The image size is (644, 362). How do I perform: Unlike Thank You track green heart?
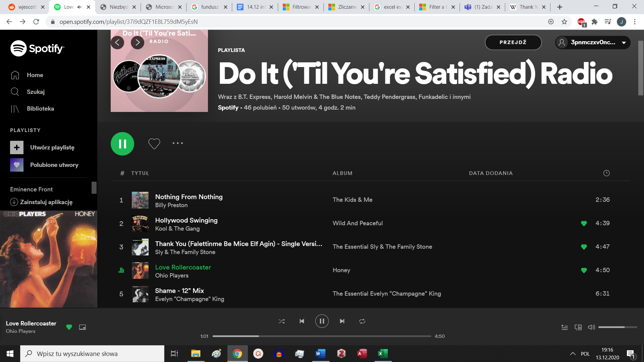click(584, 247)
